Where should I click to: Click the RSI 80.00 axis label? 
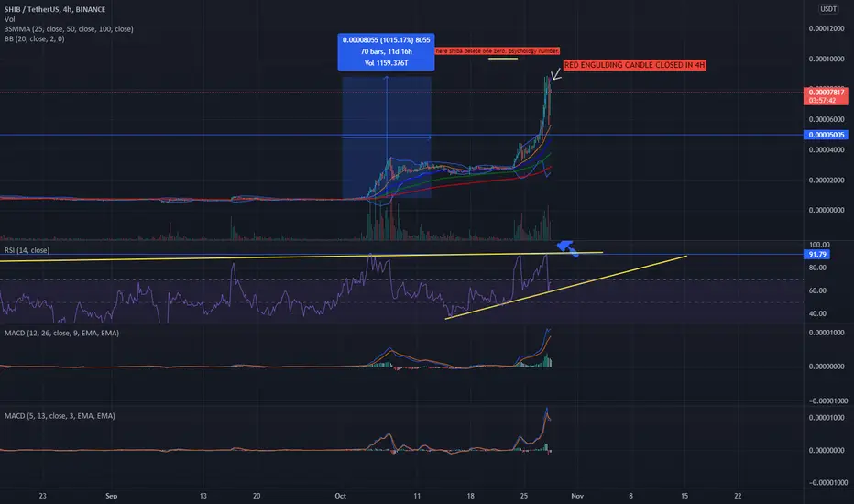(x=817, y=268)
